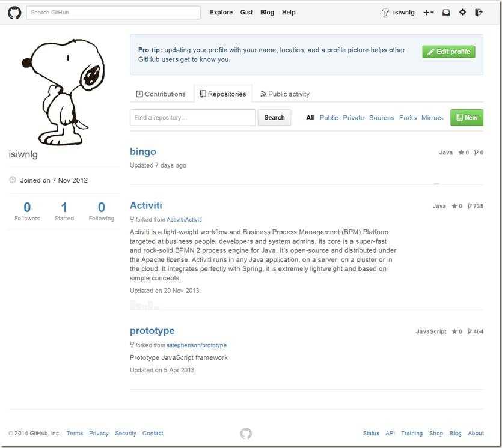The height and width of the screenshot is (448, 502).
Task: Click the Privacy footer link
Action: click(99, 434)
